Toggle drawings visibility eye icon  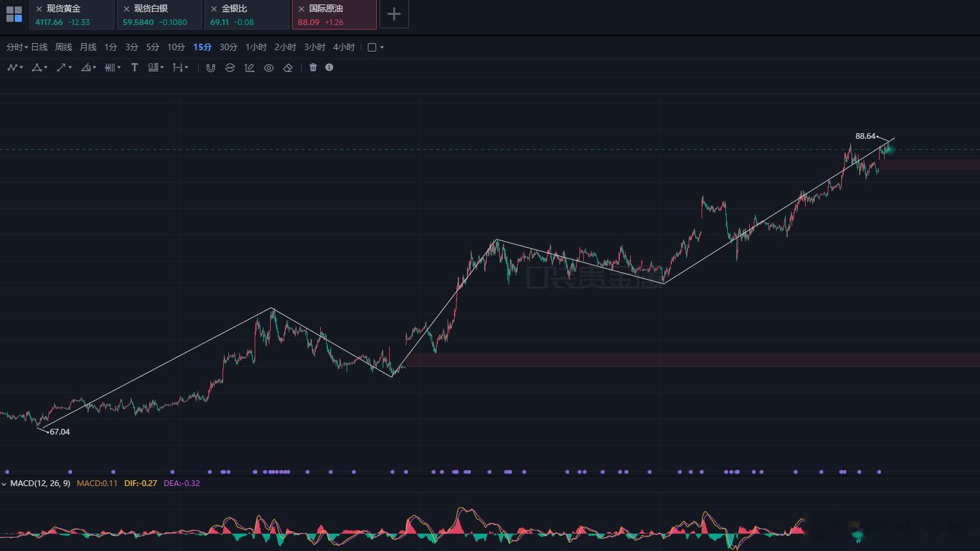tap(269, 68)
